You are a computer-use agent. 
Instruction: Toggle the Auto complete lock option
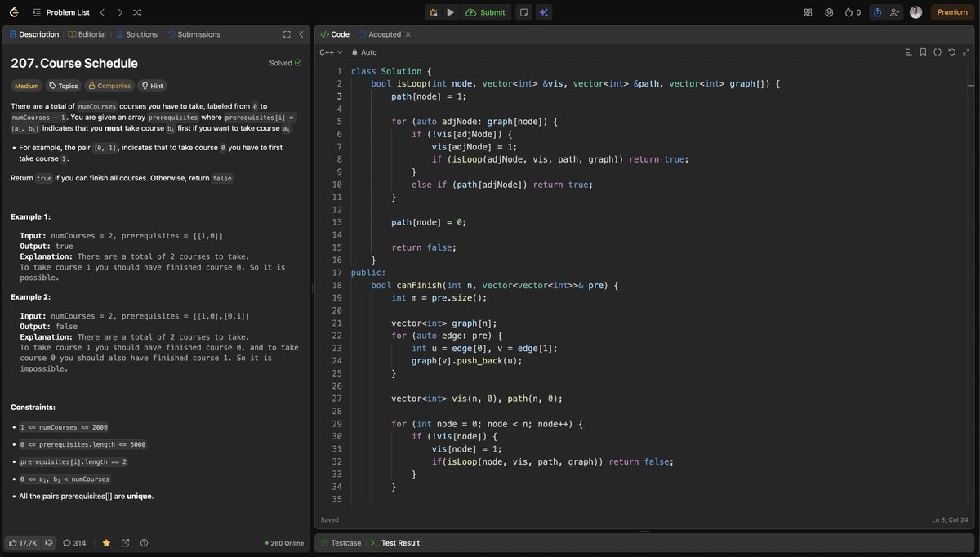click(364, 52)
